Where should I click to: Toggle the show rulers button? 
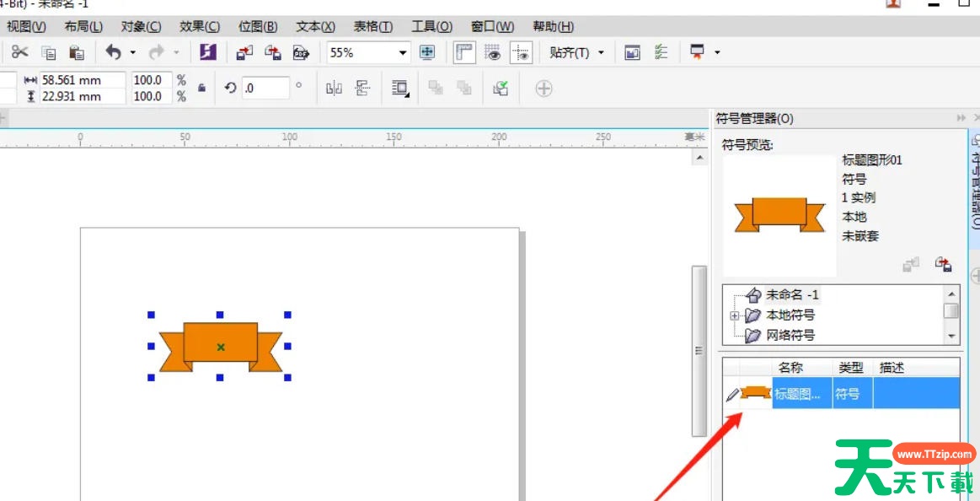click(463, 52)
